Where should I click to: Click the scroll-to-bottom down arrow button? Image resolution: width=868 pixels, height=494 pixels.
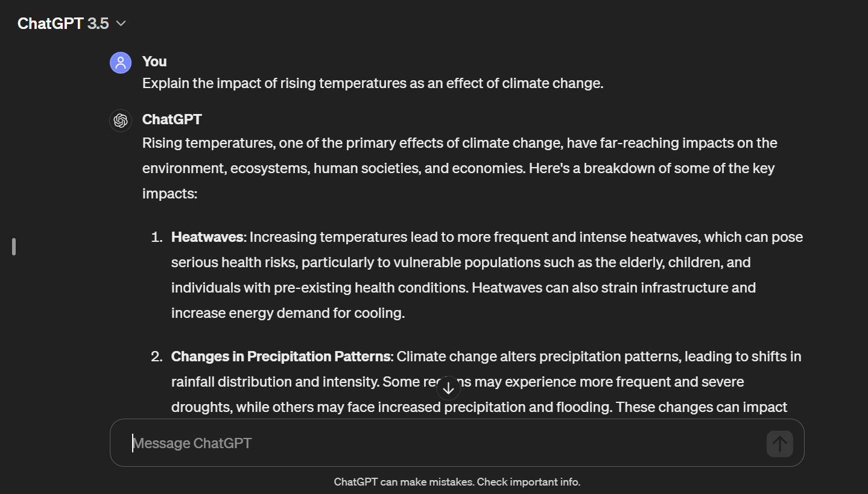pos(448,388)
